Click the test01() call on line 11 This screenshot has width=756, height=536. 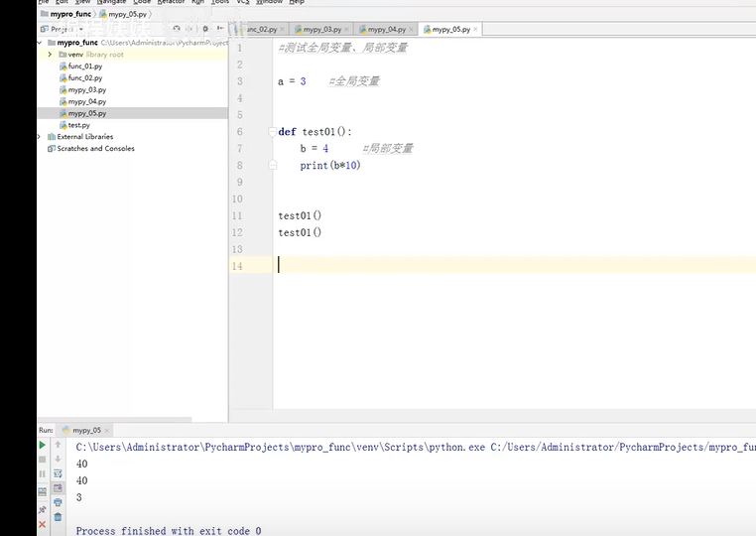pos(300,215)
